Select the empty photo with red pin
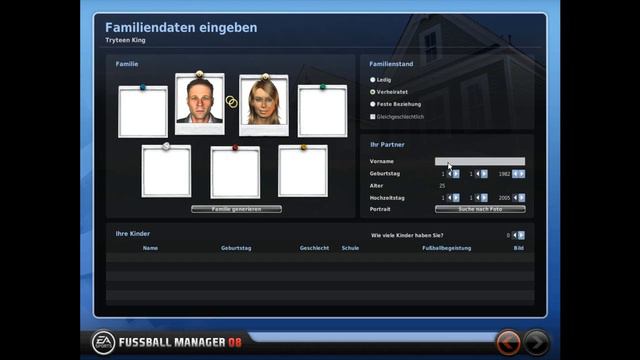 click(x=235, y=172)
